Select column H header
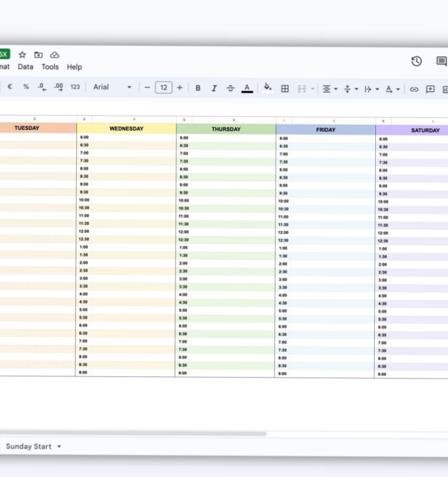This screenshot has height=477, width=448. [234, 120]
